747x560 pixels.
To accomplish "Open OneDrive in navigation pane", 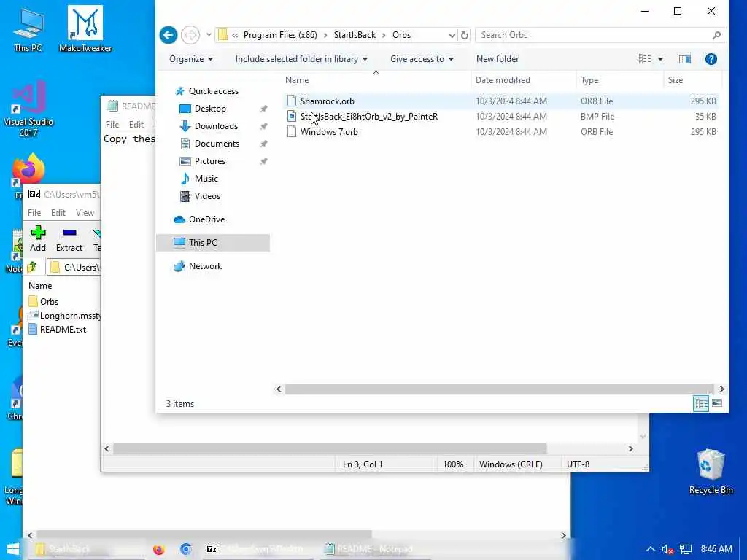I will 206,219.
